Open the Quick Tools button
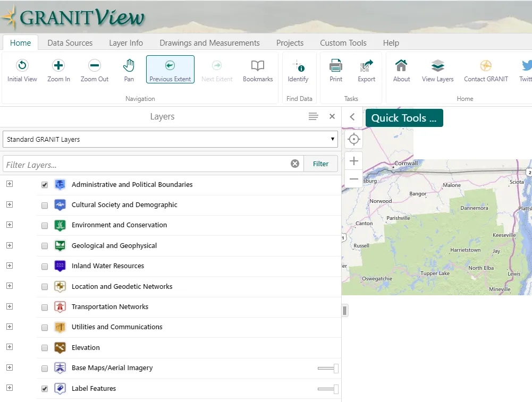Screen dimensions: 532x402 (x=404, y=118)
